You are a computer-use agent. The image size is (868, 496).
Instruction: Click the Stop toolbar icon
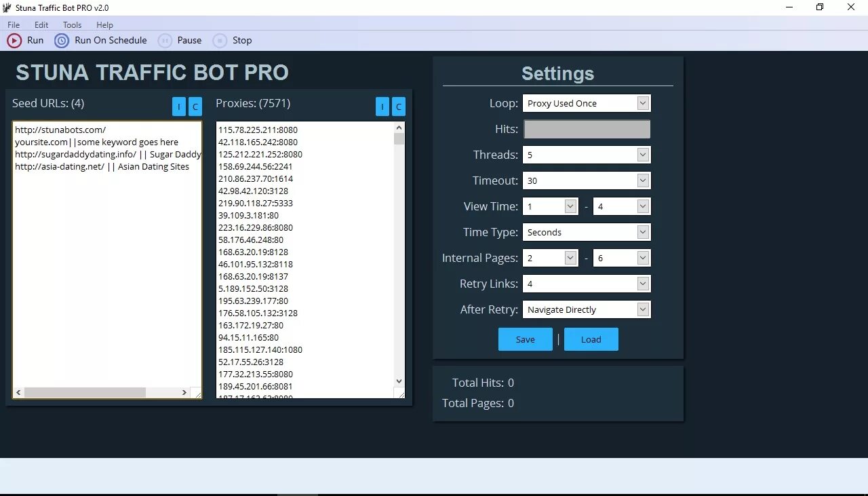coord(220,41)
